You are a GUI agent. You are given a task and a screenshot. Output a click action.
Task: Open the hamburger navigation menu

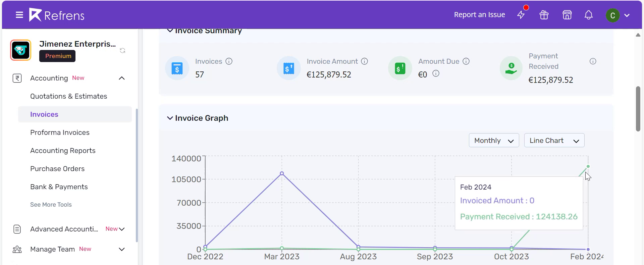point(19,15)
